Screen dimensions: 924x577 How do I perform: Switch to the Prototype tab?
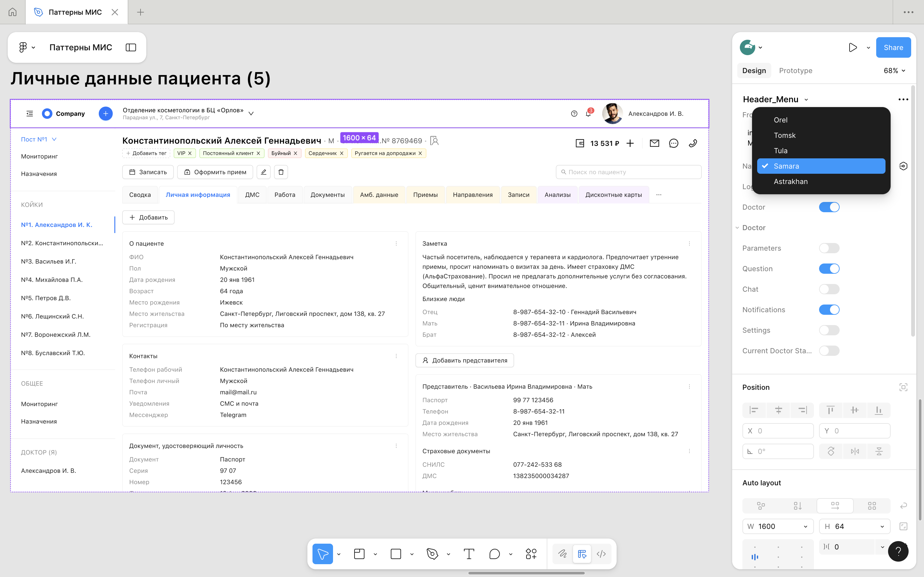pos(795,71)
